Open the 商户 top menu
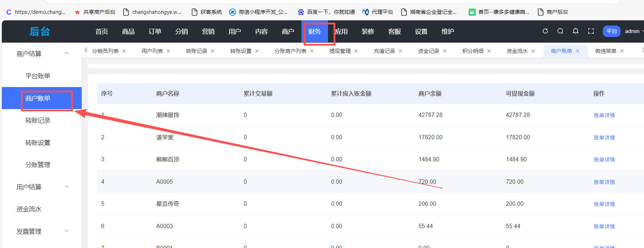Screen dimensions: 644x248 (x=288, y=32)
